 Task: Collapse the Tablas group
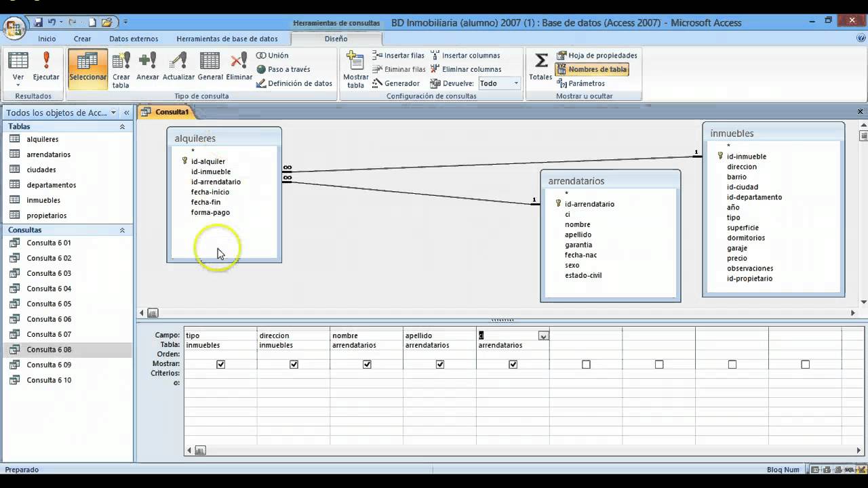coord(122,127)
